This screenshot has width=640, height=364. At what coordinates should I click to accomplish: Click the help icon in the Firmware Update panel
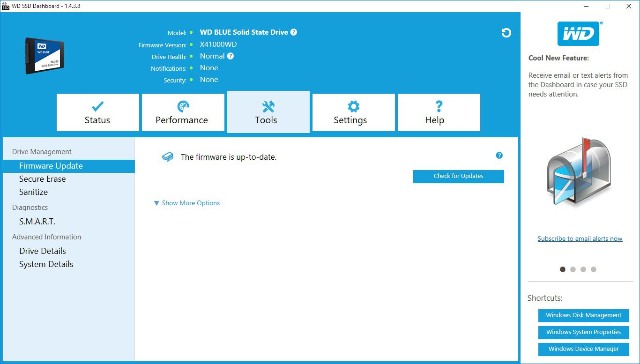pyautogui.click(x=499, y=156)
